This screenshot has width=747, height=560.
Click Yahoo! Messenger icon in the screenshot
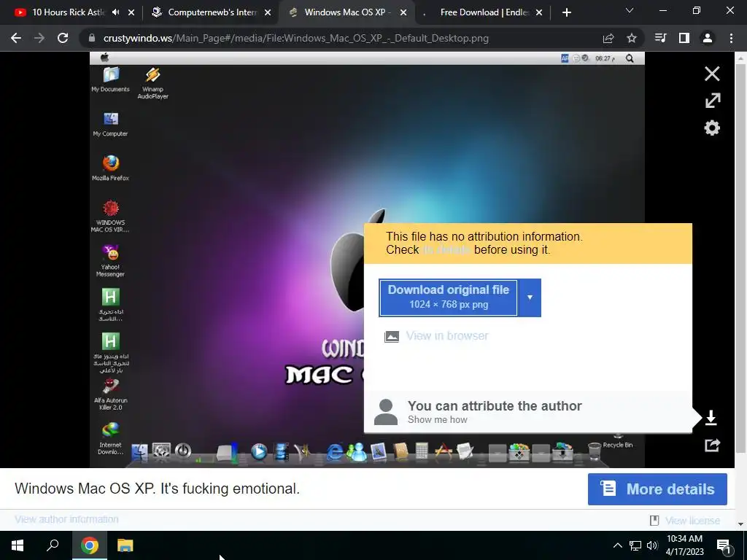point(110,260)
